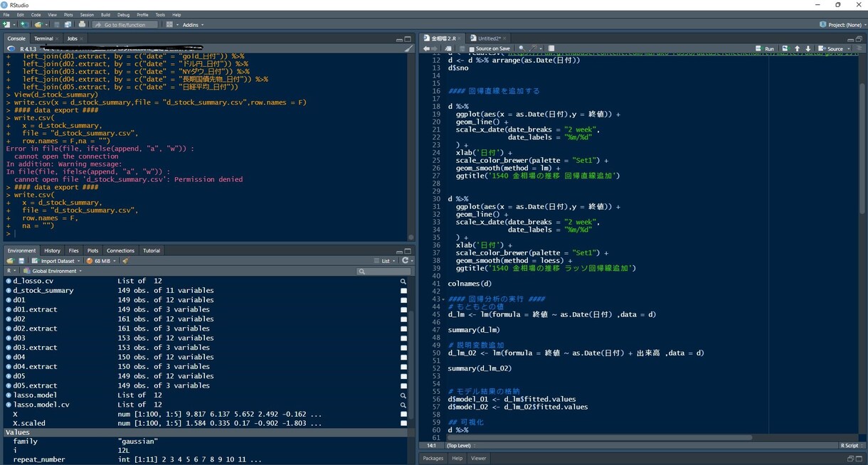868x465 pixels.
Task: Open the Viewer pane tab
Action: coord(479,458)
